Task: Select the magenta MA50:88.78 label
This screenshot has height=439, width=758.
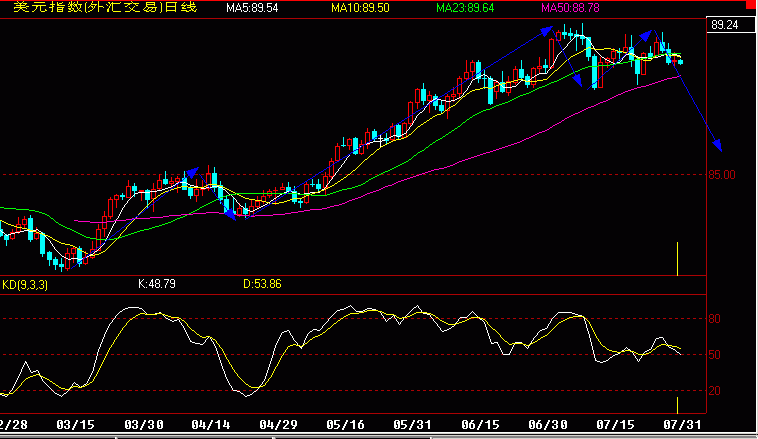Action: tap(570, 8)
